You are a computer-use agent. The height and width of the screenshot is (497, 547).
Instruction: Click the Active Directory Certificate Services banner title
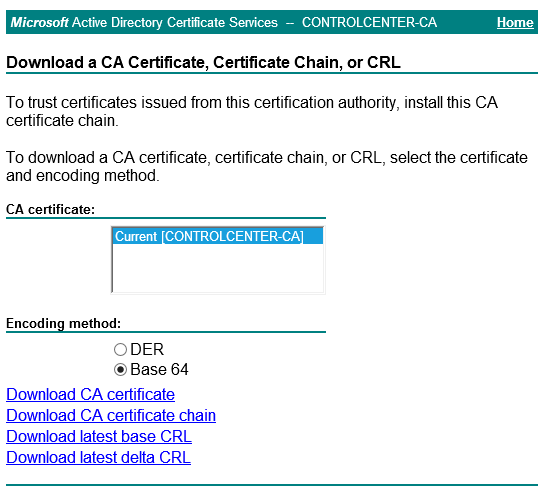point(175,22)
